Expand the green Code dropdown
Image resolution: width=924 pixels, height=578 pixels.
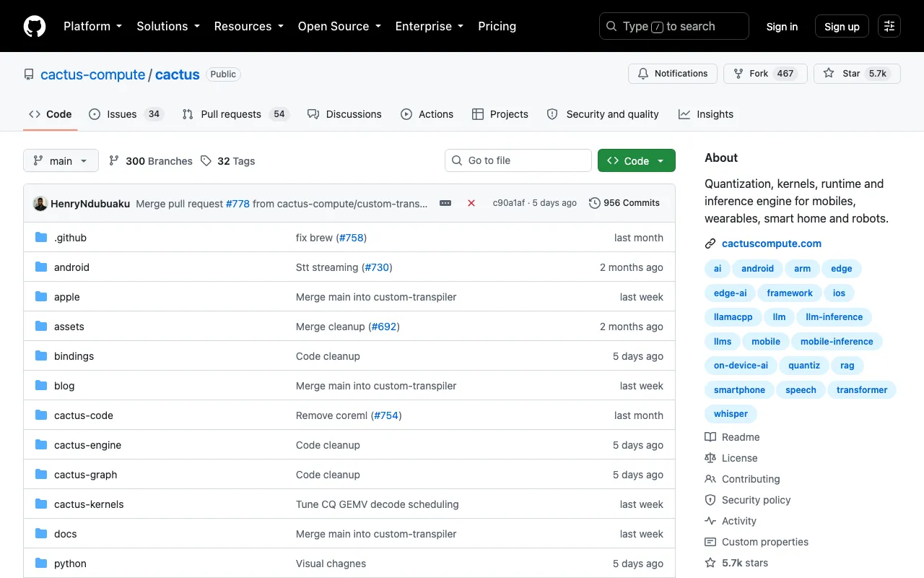[x=637, y=160]
